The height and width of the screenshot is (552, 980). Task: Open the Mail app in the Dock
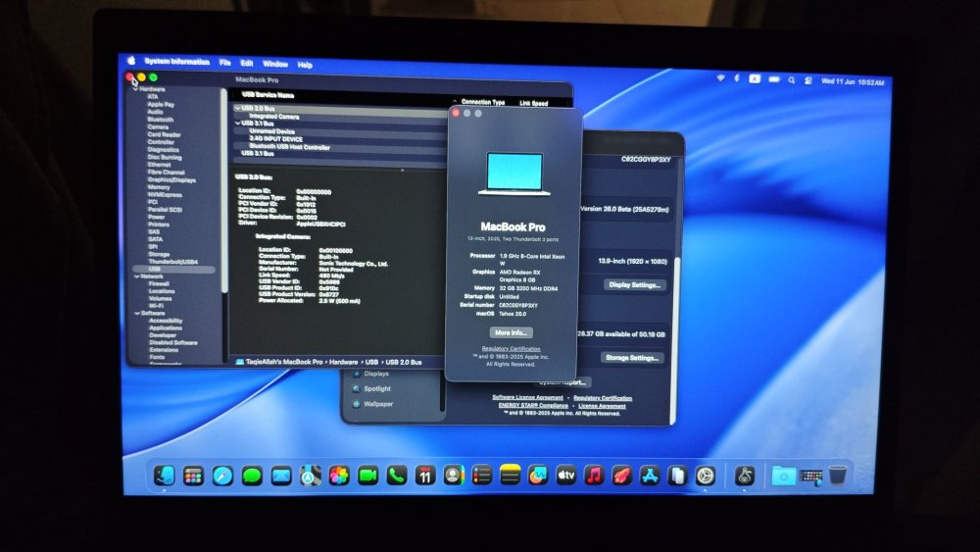click(281, 477)
